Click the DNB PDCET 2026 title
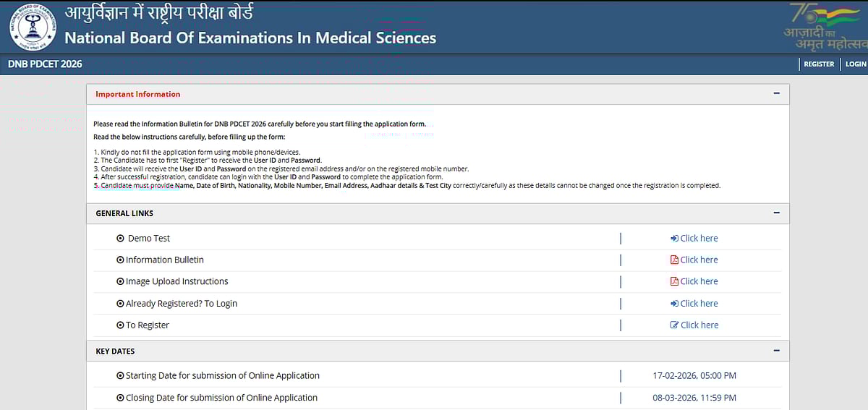The image size is (868, 410). (x=45, y=64)
